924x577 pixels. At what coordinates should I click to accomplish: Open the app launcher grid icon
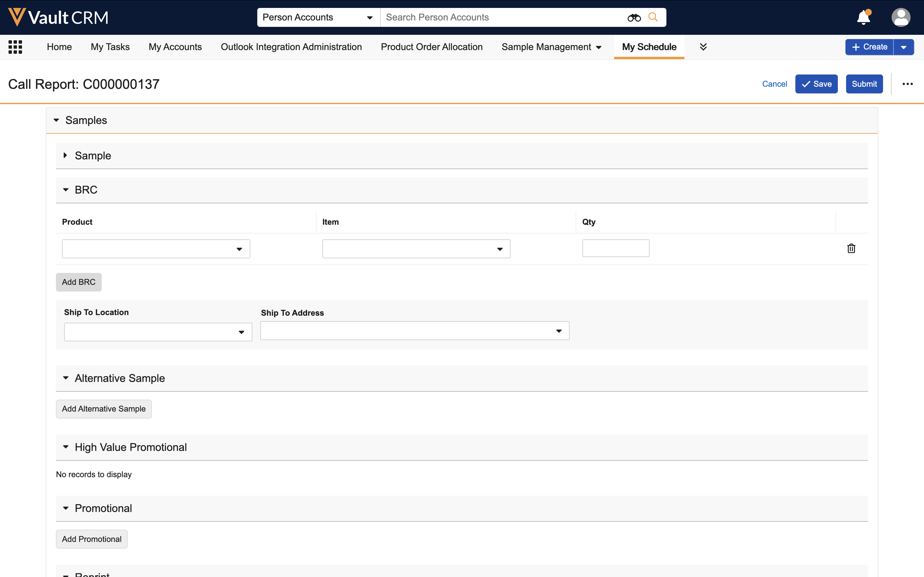[x=15, y=47]
